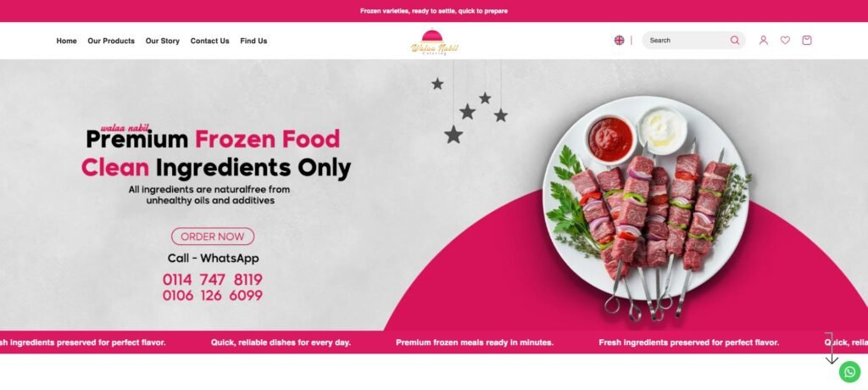Click the top announcement bar text
The height and width of the screenshot is (390, 868).
433,11
